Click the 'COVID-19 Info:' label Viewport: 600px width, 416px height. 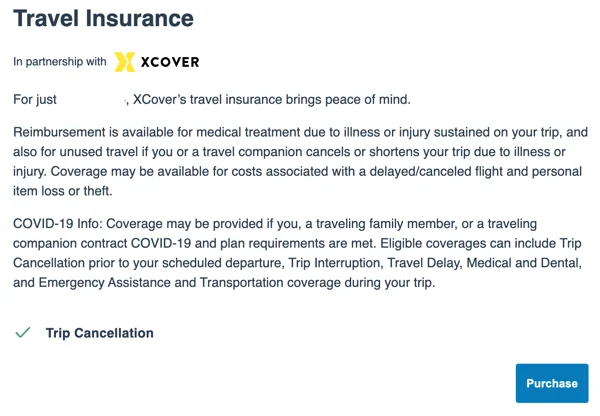click(x=58, y=223)
